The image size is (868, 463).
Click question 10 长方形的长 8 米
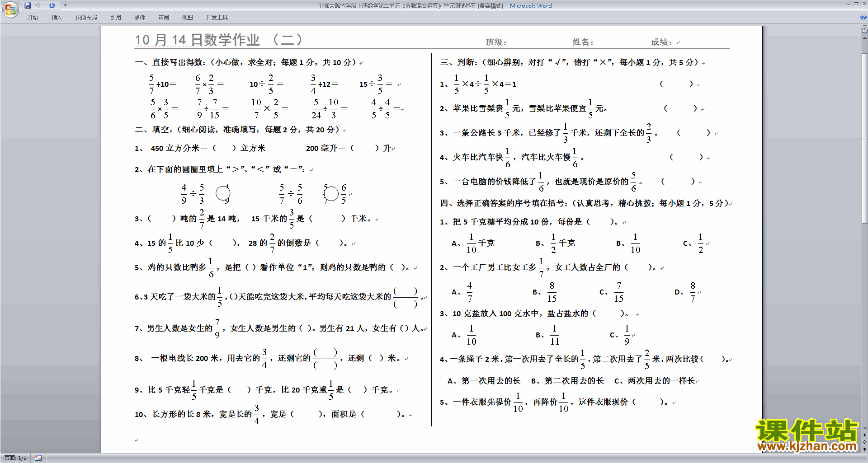click(x=271, y=414)
